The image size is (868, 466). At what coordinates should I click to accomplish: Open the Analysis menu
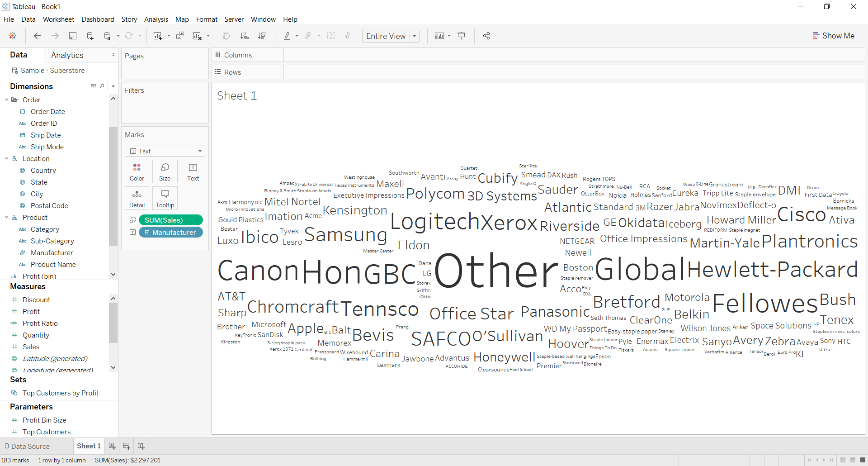[156, 19]
